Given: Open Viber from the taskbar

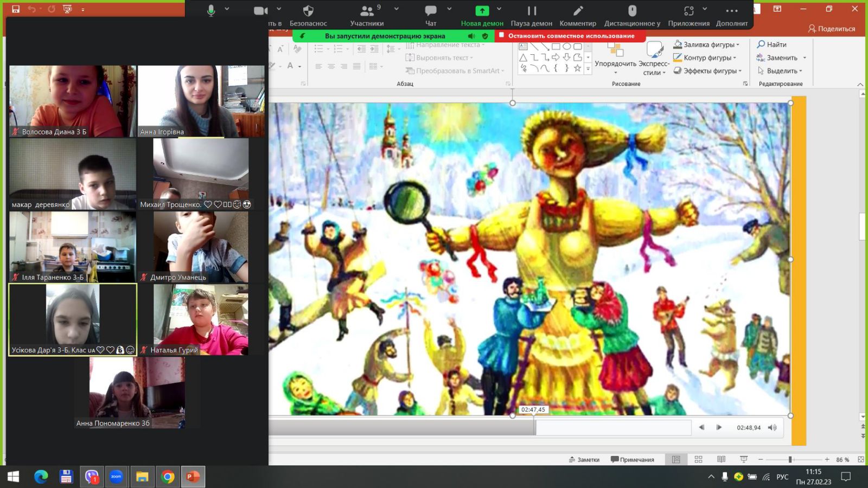Looking at the screenshot, I should 92,477.
